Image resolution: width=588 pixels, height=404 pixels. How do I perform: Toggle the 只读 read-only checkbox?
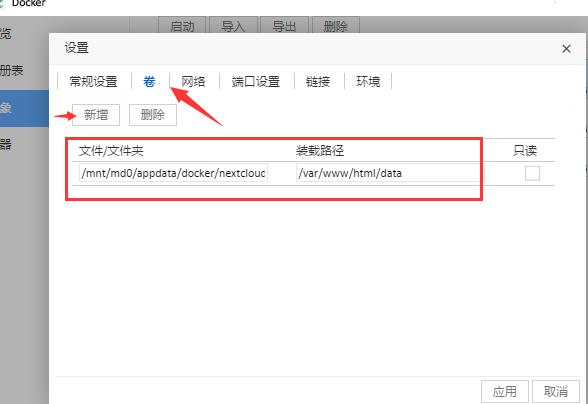click(x=532, y=173)
